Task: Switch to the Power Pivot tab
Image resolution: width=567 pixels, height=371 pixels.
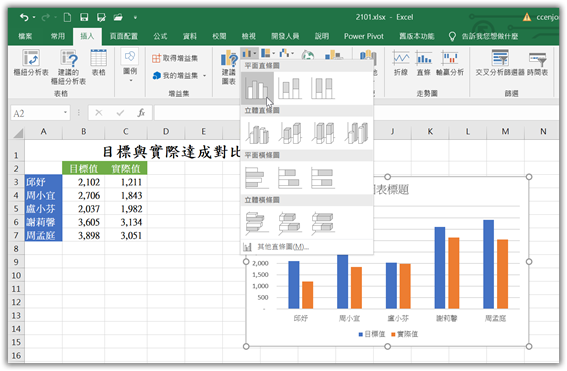Action: [364, 36]
